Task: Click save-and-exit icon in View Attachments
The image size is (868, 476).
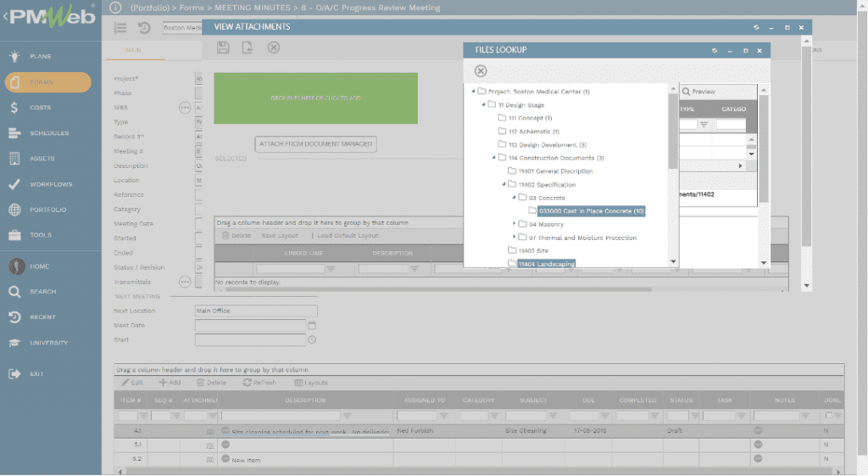Action: click(x=248, y=48)
